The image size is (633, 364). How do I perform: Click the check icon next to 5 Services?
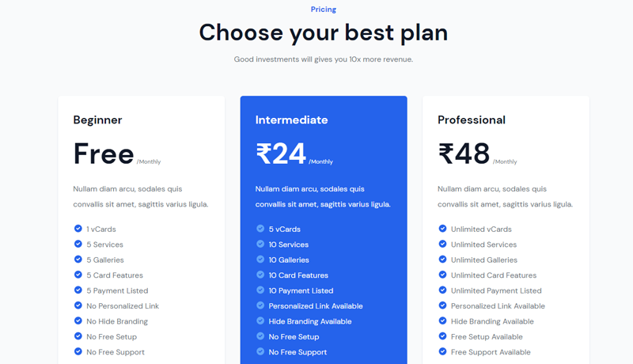click(78, 244)
